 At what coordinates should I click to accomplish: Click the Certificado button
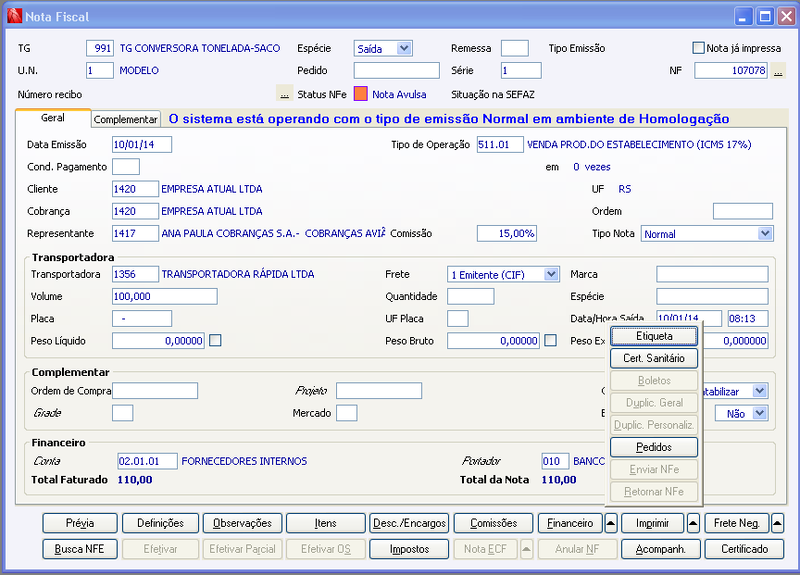click(744, 549)
